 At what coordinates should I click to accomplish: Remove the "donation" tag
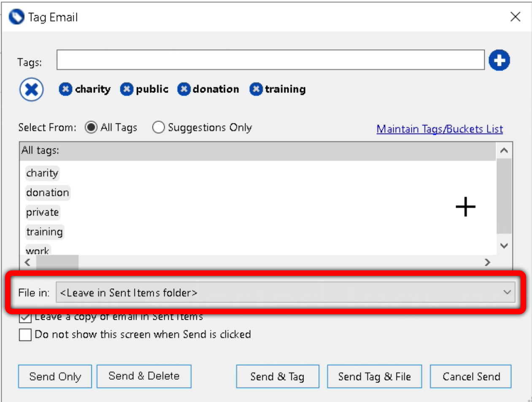tap(184, 89)
